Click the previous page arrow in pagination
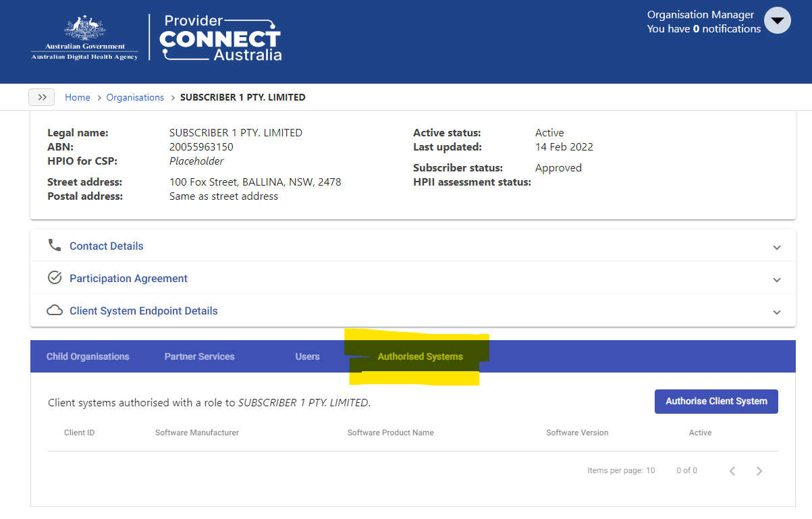Viewport: 812px width, 519px height. (x=732, y=470)
